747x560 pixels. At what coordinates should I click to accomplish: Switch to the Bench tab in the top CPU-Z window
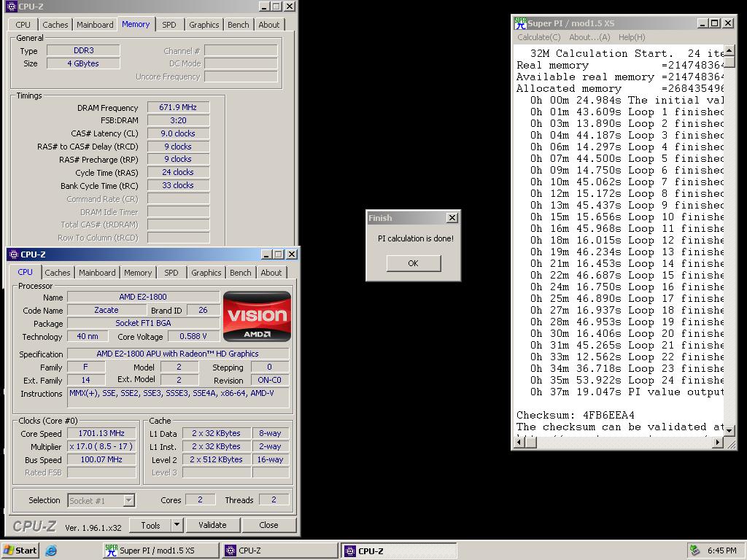pyautogui.click(x=239, y=25)
